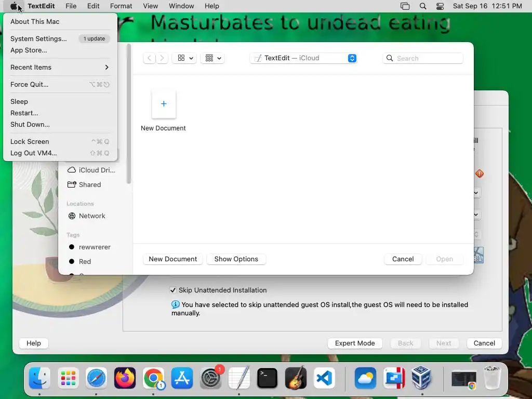This screenshot has width=532, height=399.
Task: Select Shared in the sidebar
Action: coord(85,184)
